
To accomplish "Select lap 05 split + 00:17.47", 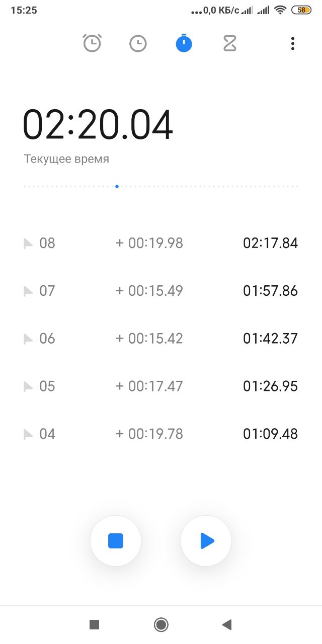I will [149, 386].
